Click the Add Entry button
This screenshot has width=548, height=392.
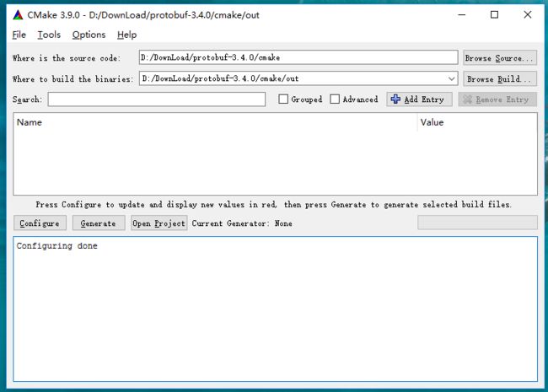click(x=419, y=99)
